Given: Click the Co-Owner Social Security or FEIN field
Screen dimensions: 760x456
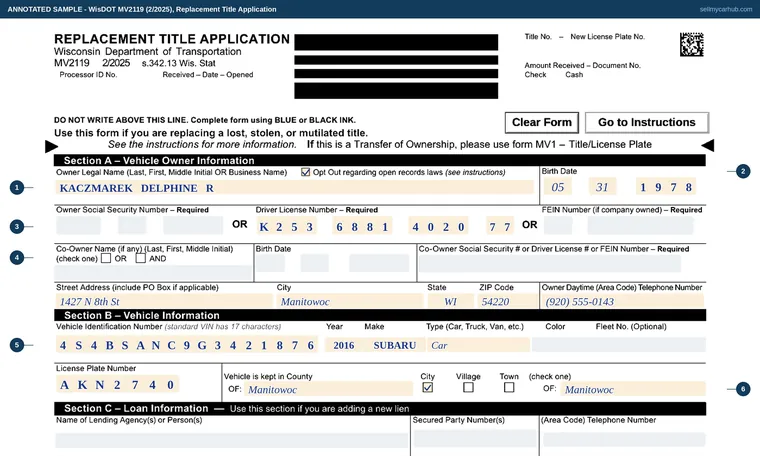Looking at the screenshot, I should point(550,264).
